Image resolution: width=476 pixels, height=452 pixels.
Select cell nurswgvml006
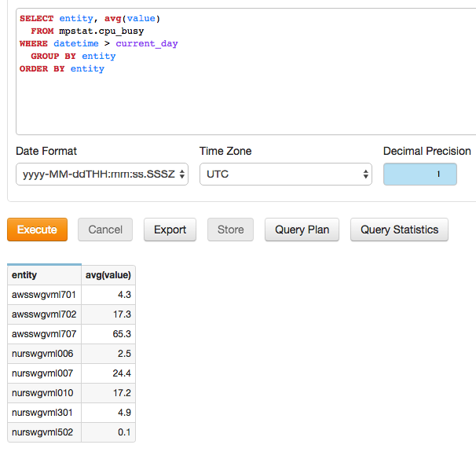pos(44,354)
